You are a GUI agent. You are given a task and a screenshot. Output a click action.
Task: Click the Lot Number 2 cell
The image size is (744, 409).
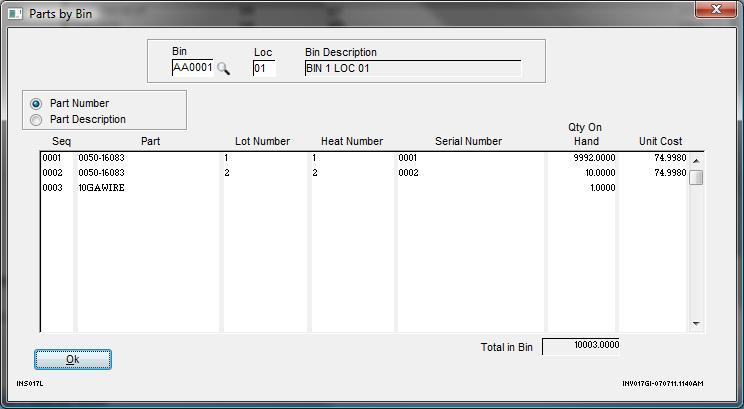point(227,173)
